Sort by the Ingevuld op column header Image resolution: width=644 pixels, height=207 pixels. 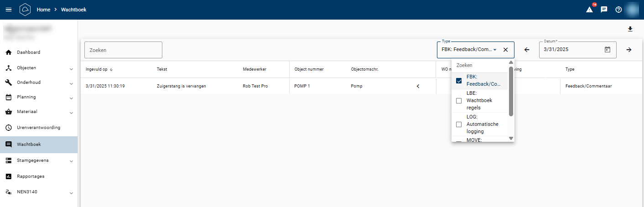(x=96, y=69)
